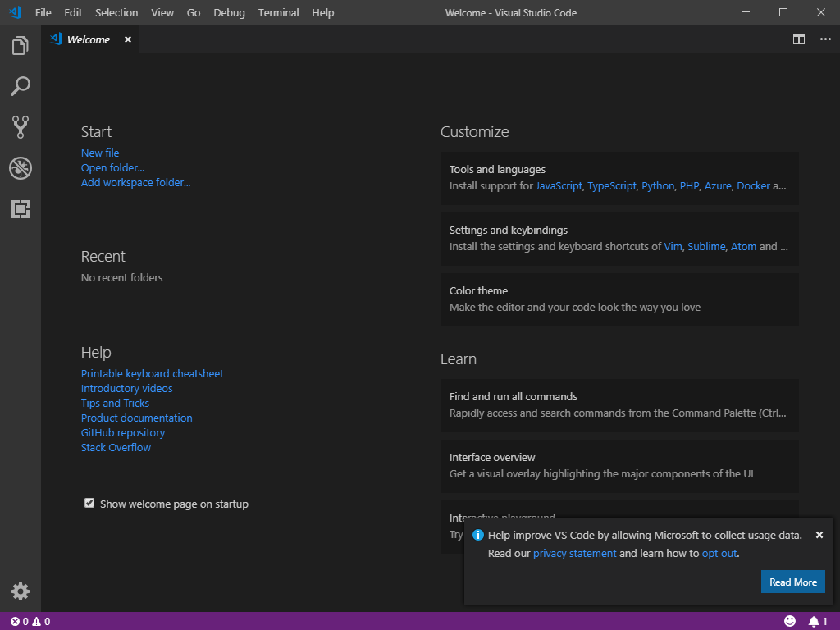The width and height of the screenshot is (840, 630).
Task: Open the privacy statement link
Action: pos(574,554)
